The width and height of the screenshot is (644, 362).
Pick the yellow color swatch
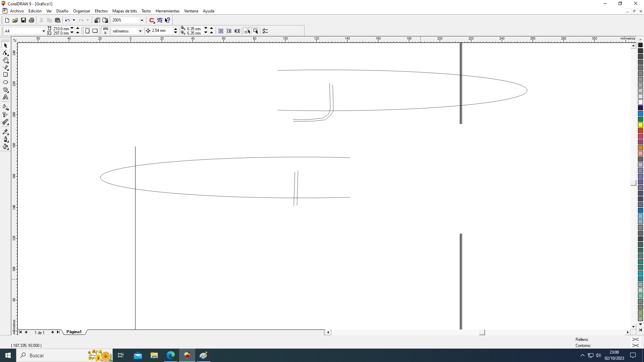point(640,125)
